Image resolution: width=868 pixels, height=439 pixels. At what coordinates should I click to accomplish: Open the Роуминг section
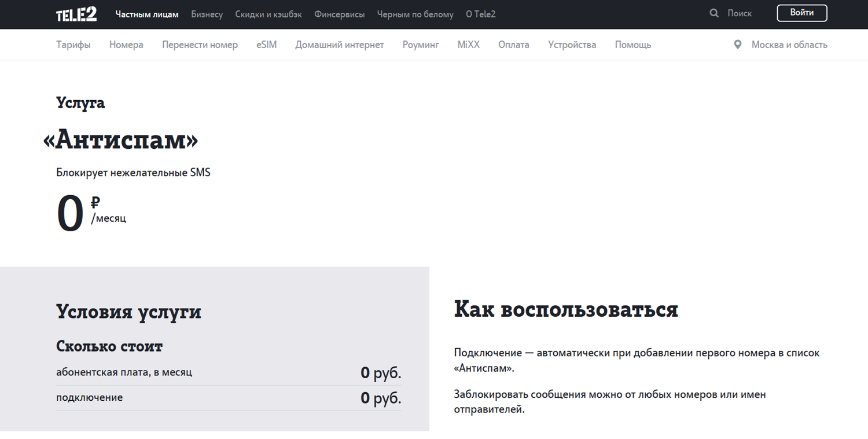click(x=421, y=45)
